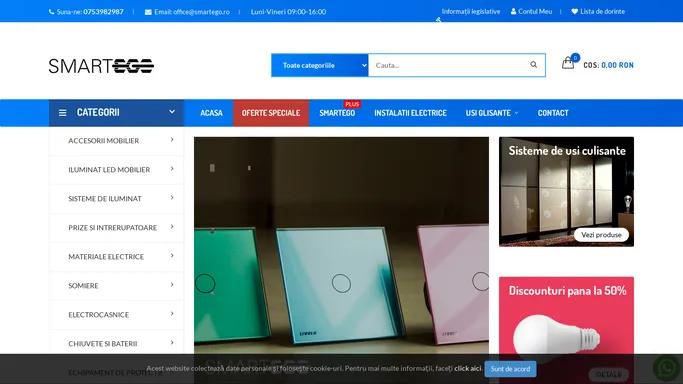
Task: Open Sisteme de usi culisante banner
Action: pos(566,192)
